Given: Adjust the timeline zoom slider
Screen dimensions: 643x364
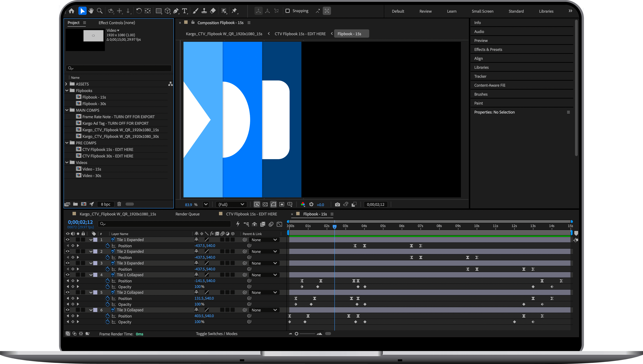Looking at the screenshot, I should coord(296,334).
